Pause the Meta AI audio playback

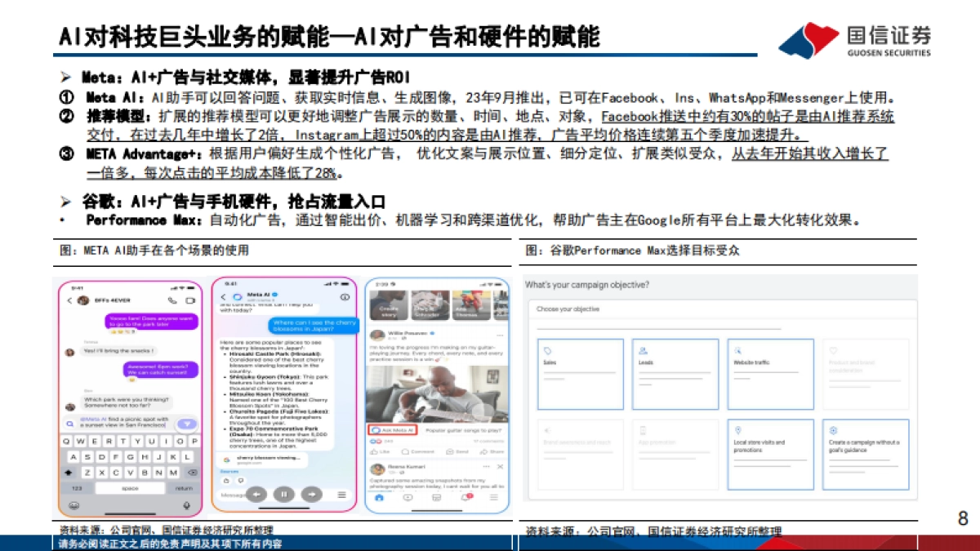(286, 494)
